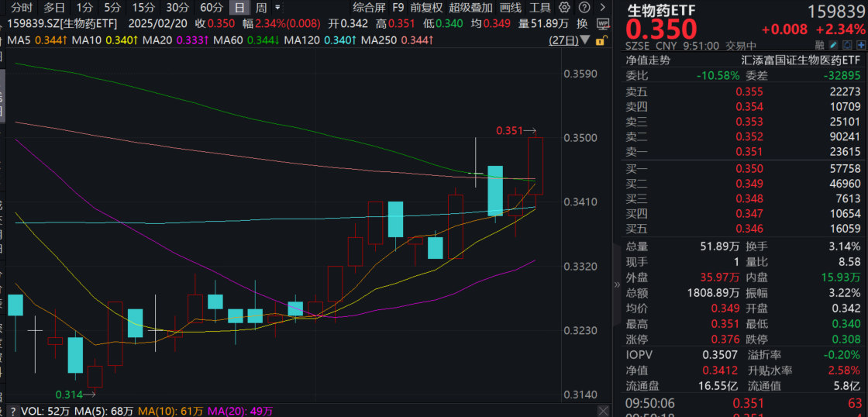The height and width of the screenshot is (417, 868).
Task: Expand the side panel via double arrow
Action: tap(617, 284)
